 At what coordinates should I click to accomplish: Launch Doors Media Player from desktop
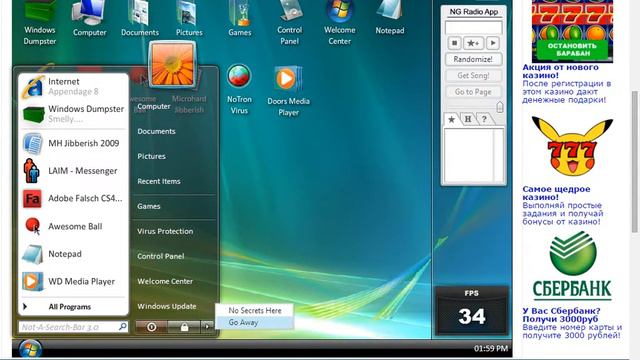click(288, 92)
